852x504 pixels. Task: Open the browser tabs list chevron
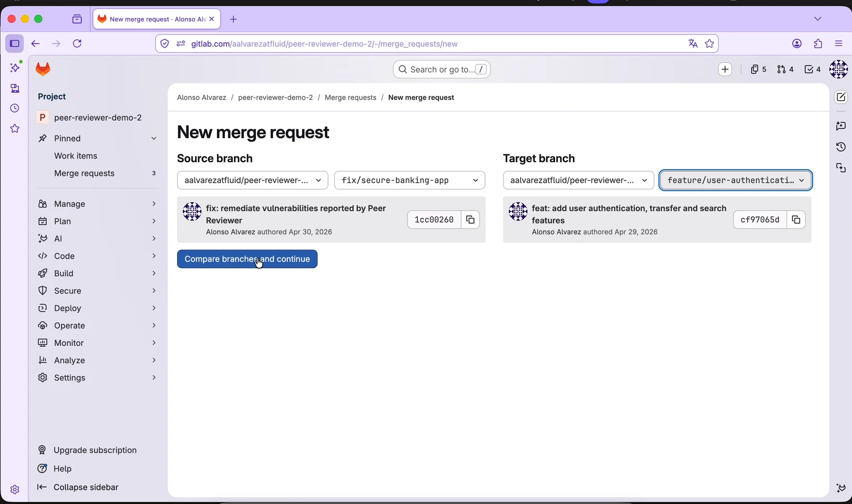click(818, 19)
